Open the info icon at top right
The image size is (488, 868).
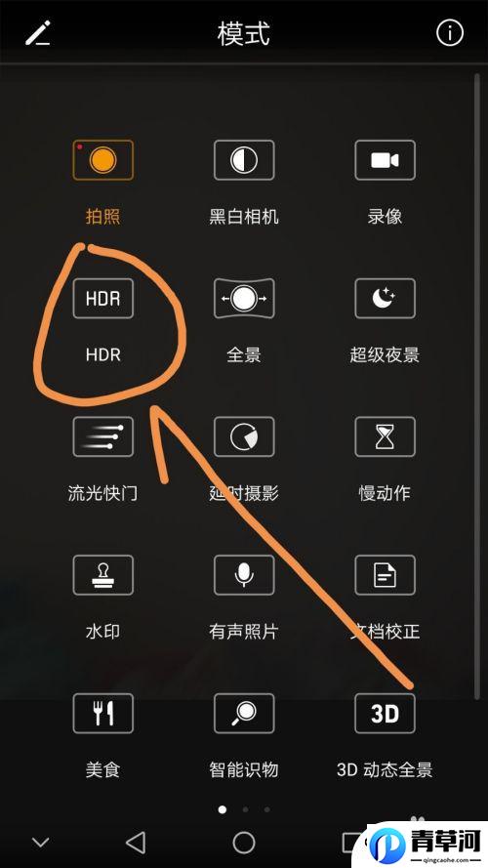[449, 33]
